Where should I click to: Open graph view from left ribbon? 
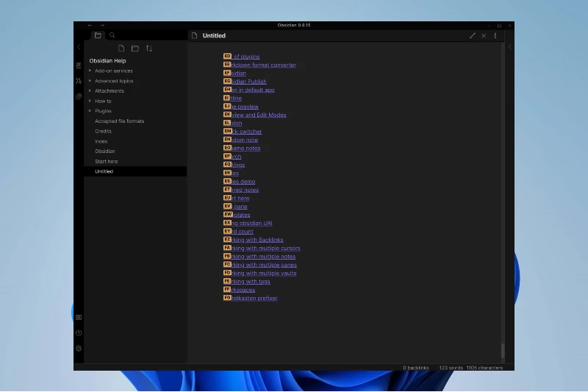click(x=79, y=81)
